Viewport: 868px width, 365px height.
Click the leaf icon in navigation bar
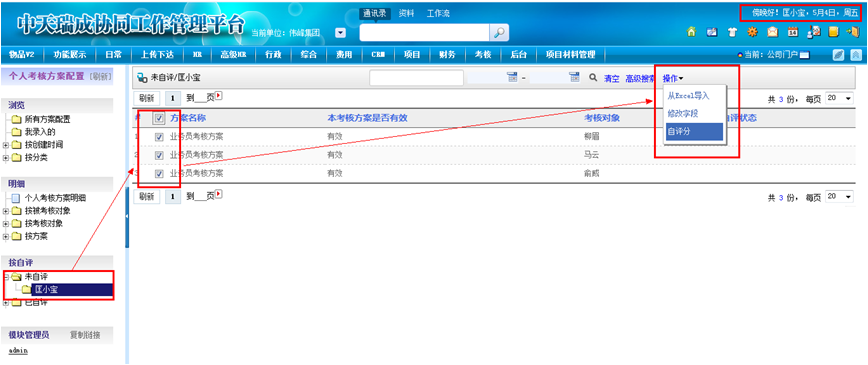click(839, 55)
